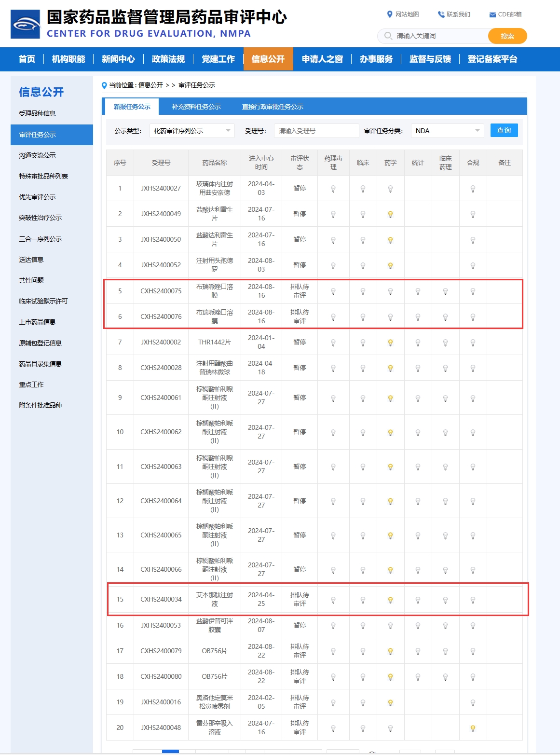
Task: Open the 新闻中心 navigation menu
Action: (x=118, y=59)
